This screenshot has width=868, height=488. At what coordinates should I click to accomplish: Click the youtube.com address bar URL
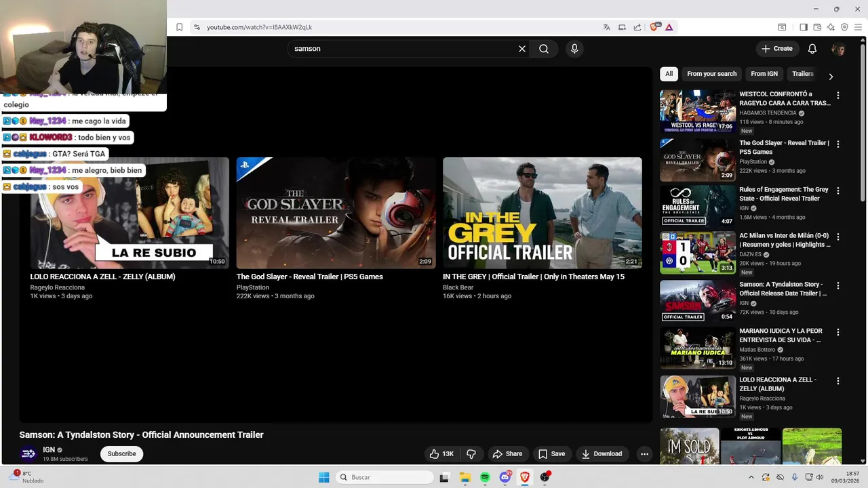[x=259, y=27]
